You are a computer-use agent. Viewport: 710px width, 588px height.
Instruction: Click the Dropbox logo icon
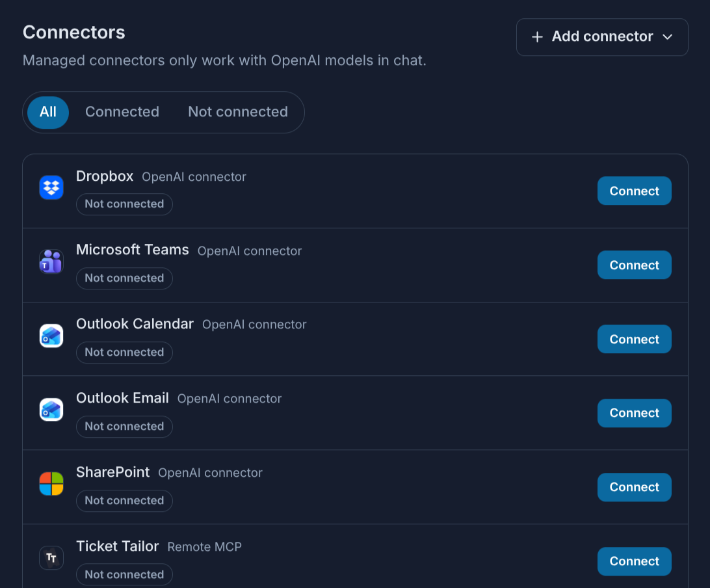[x=51, y=187]
